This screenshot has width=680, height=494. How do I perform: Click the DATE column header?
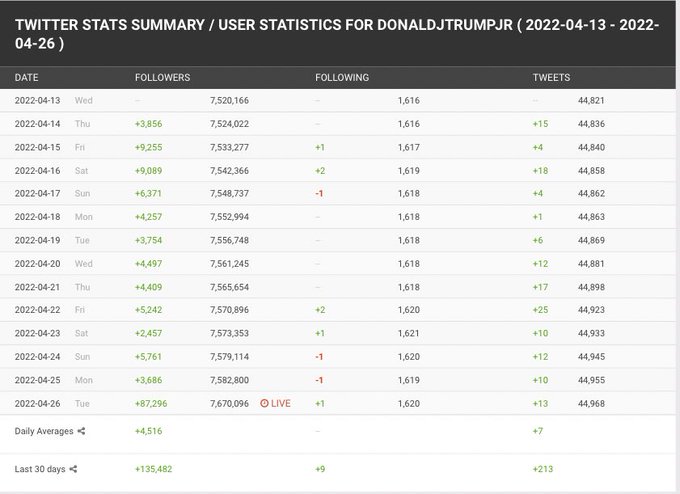coord(26,77)
